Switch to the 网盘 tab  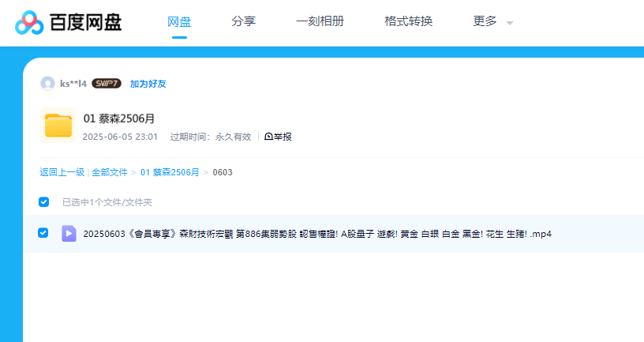click(179, 21)
